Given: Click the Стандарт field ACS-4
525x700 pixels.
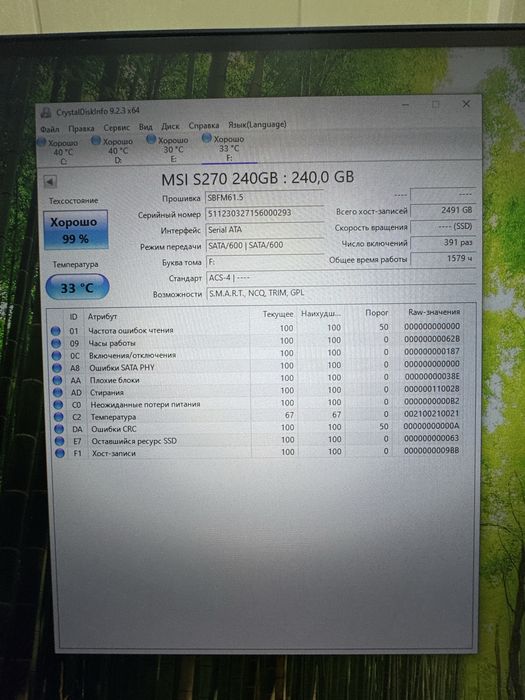Looking at the screenshot, I should click(341, 277).
